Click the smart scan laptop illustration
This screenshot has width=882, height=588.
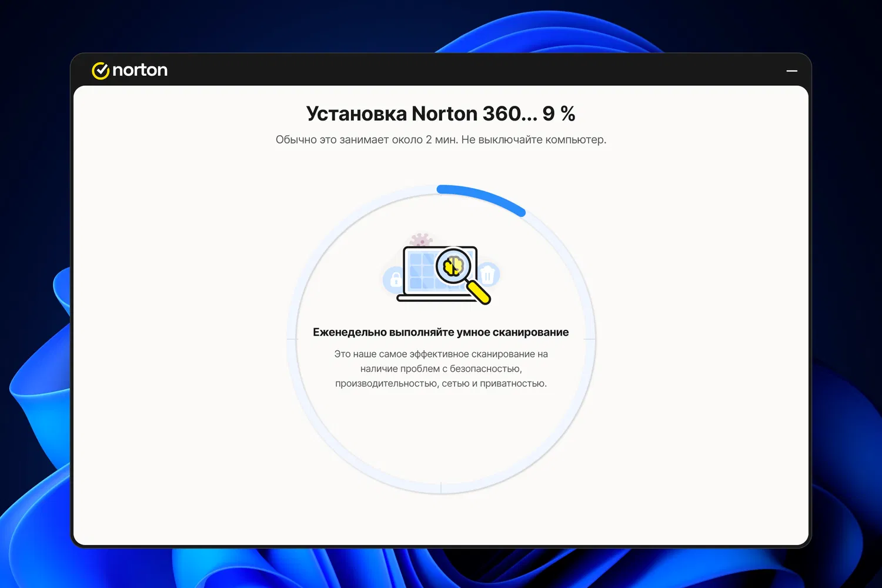pos(441,269)
